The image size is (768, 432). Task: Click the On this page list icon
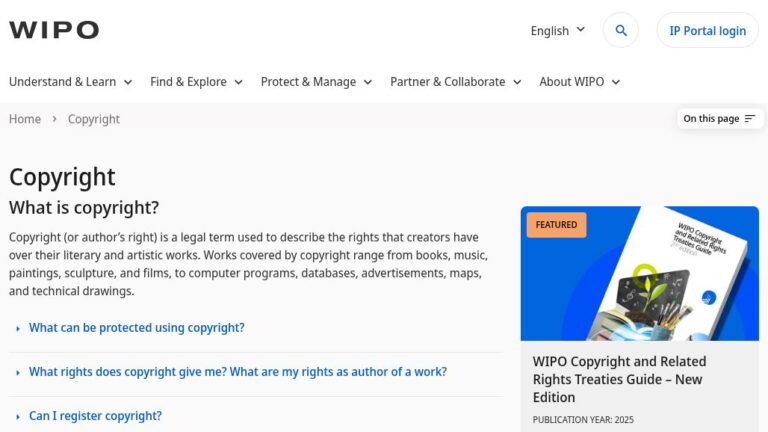(x=750, y=119)
